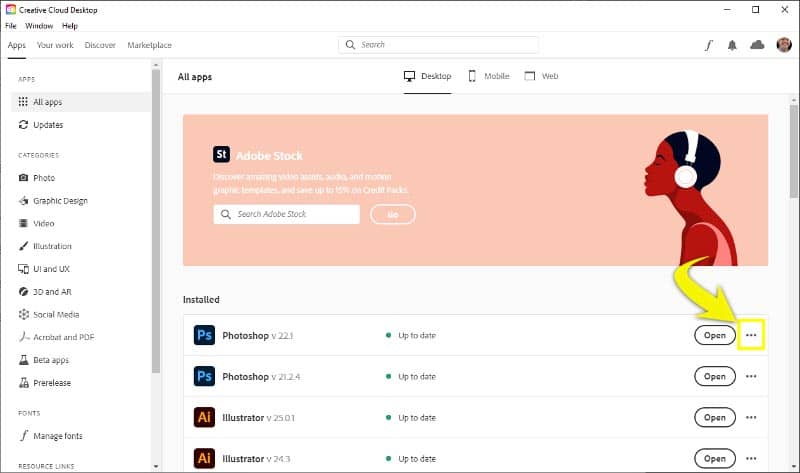Open Photoshop v 21.2.4
800x473 pixels.
715,377
